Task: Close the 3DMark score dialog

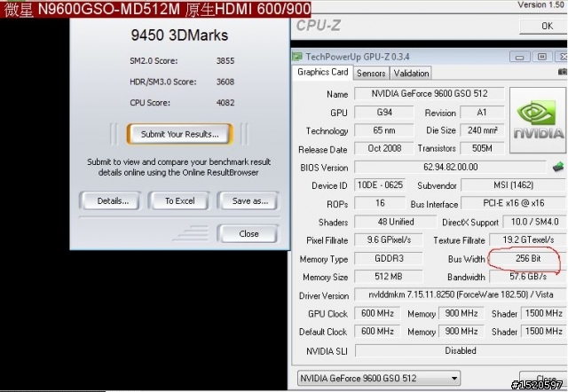Action: pos(248,234)
